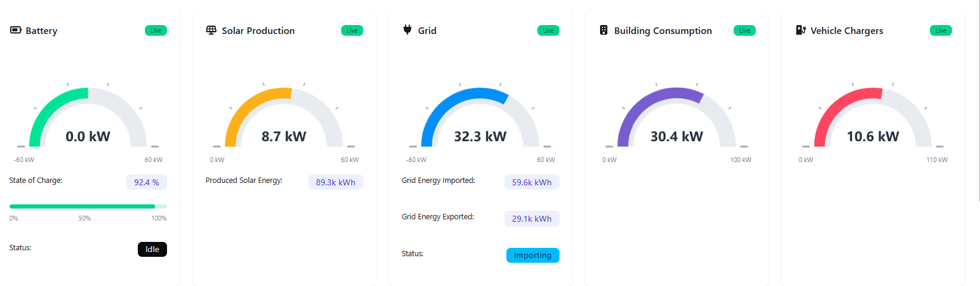Click the Solar Production panel icon
The width and height of the screenshot is (980, 286).
pyautogui.click(x=211, y=30)
